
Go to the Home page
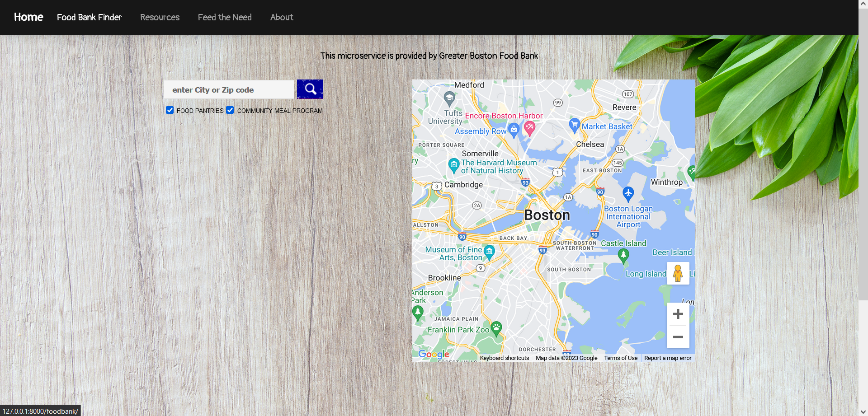28,17
